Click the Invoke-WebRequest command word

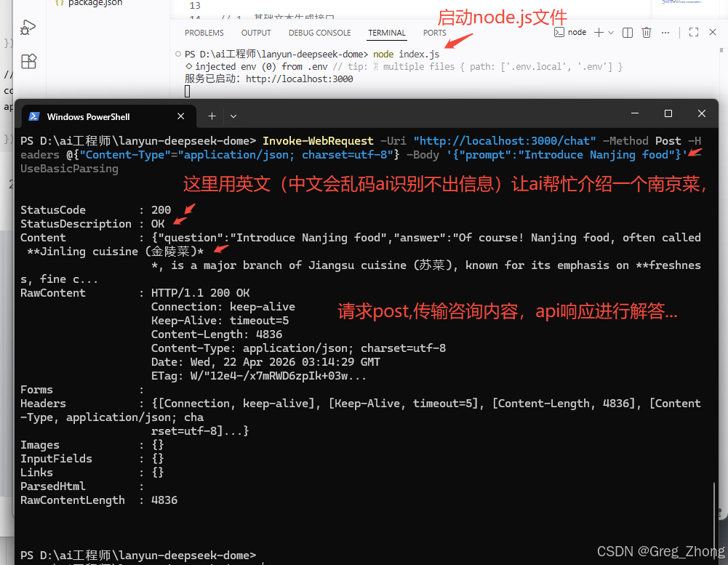tap(318, 140)
